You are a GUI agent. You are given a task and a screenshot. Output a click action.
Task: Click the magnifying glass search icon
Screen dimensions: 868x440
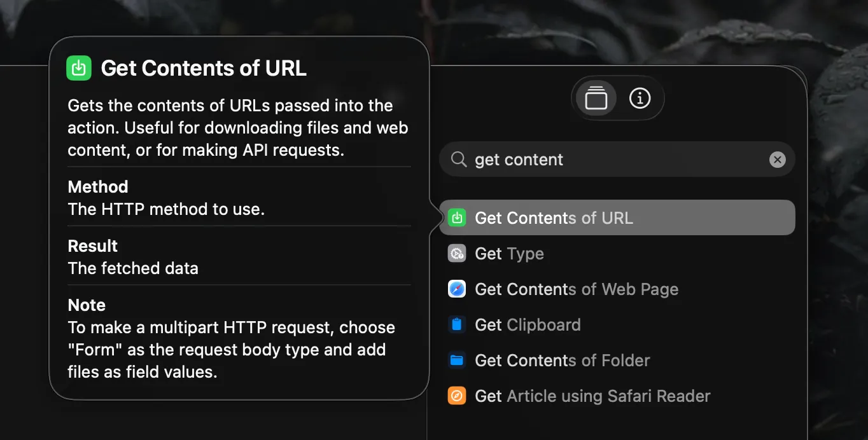(458, 160)
